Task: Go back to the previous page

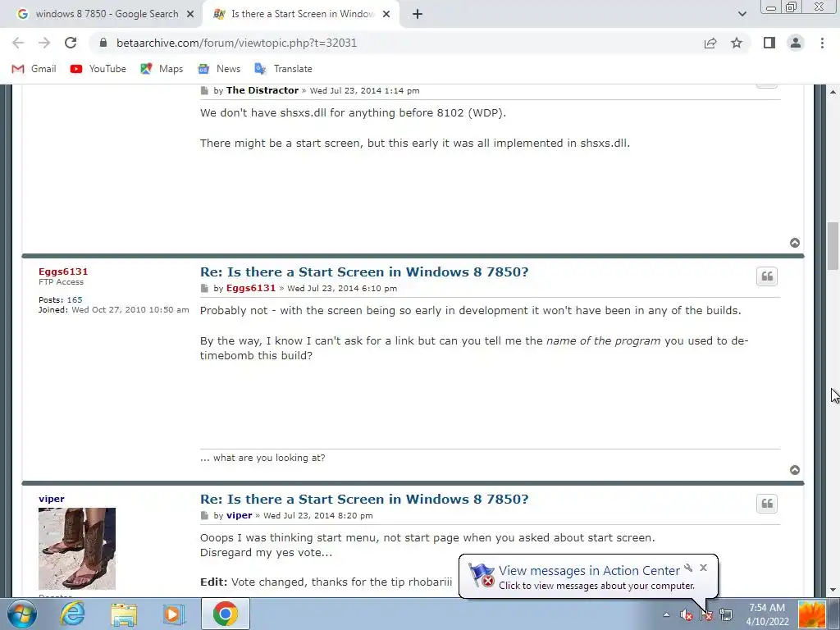Action: coord(18,43)
